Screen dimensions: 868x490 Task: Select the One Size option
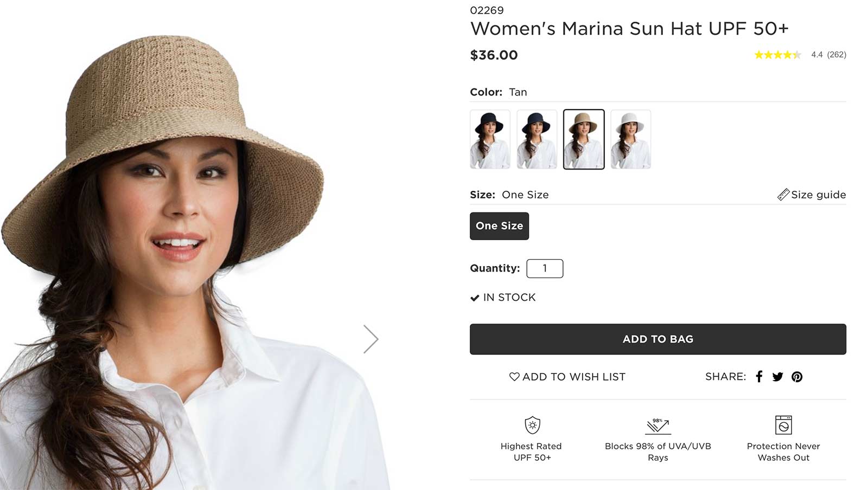(x=499, y=226)
